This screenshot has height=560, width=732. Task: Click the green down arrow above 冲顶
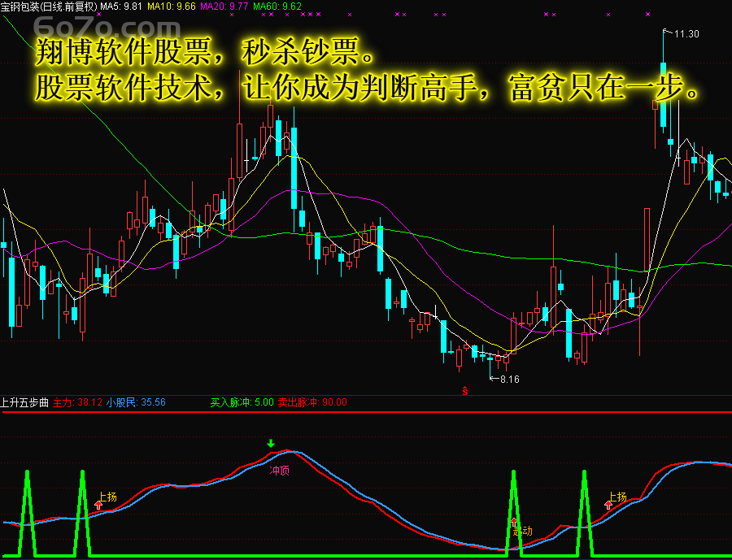pos(271,443)
